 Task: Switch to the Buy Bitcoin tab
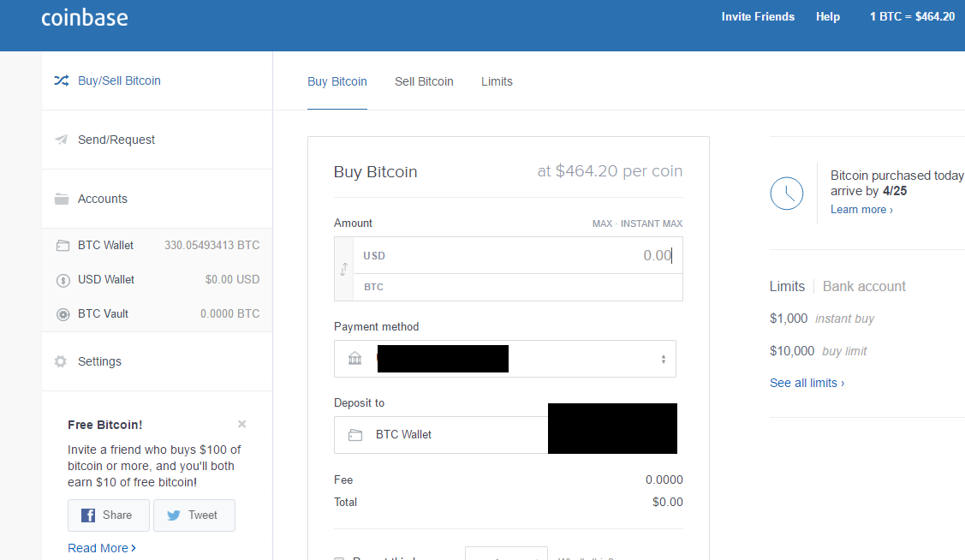[337, 81]
